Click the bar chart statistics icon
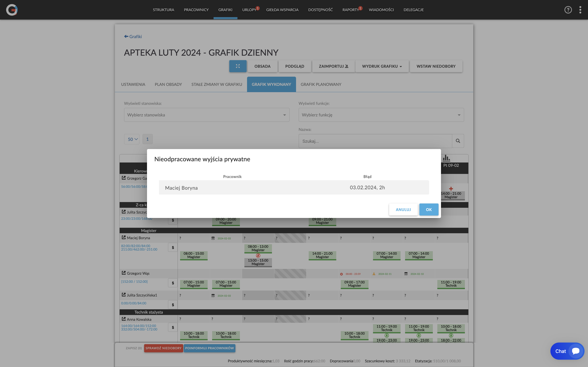The height and width of the screenshot is (367, 588). click(446, 158)
